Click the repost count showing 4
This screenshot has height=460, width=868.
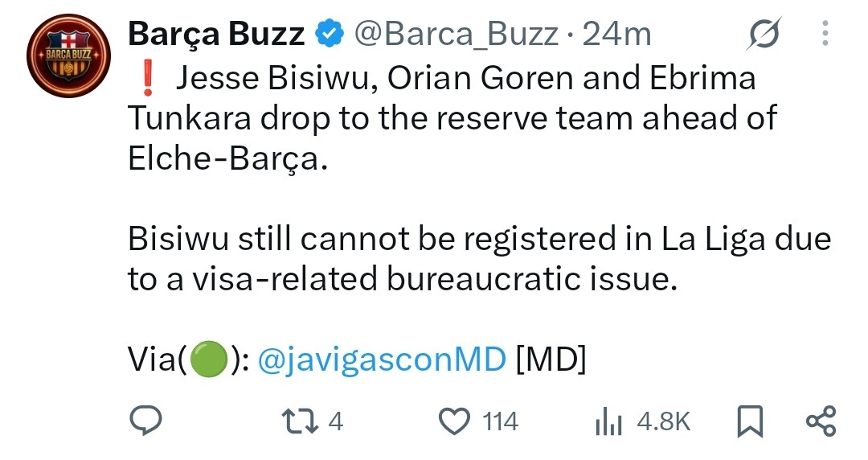pyautogui.click(x=336, y=421)
